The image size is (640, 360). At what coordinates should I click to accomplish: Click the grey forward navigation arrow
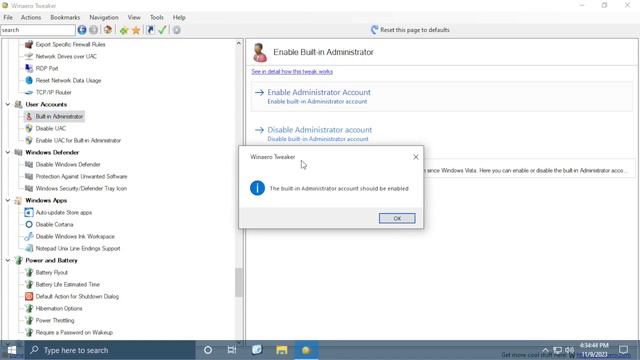(x=93, y=30)
